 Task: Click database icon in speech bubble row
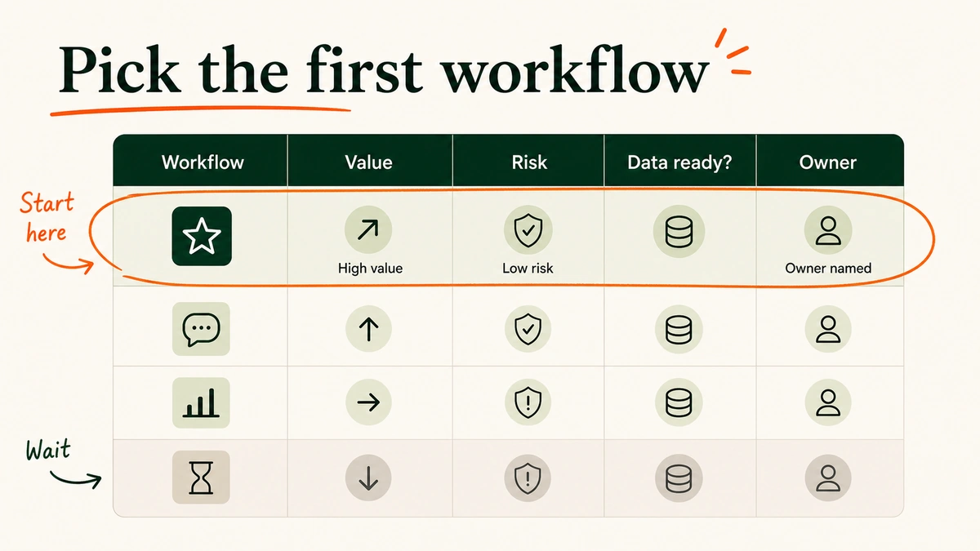[x=679, y=329]
